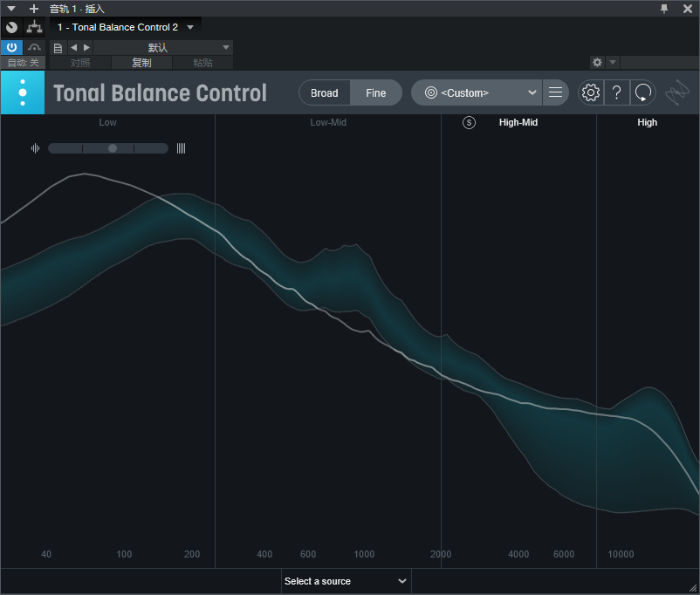The width and height of the screenshot is (700, 595).
Task: Toggle the plugin power bypass button
Action: (x=11, y=47)
